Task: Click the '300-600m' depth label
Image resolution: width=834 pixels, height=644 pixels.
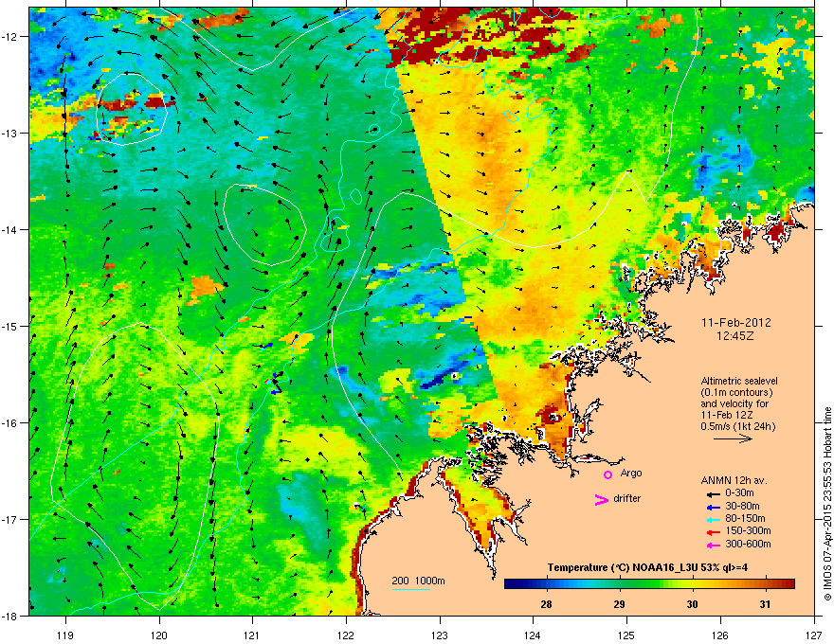Action: coord(749,544)
